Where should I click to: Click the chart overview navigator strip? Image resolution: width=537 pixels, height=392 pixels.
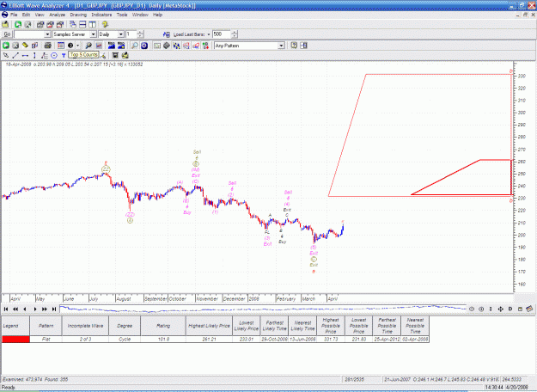pyautogui.click(x=263, y=309)
